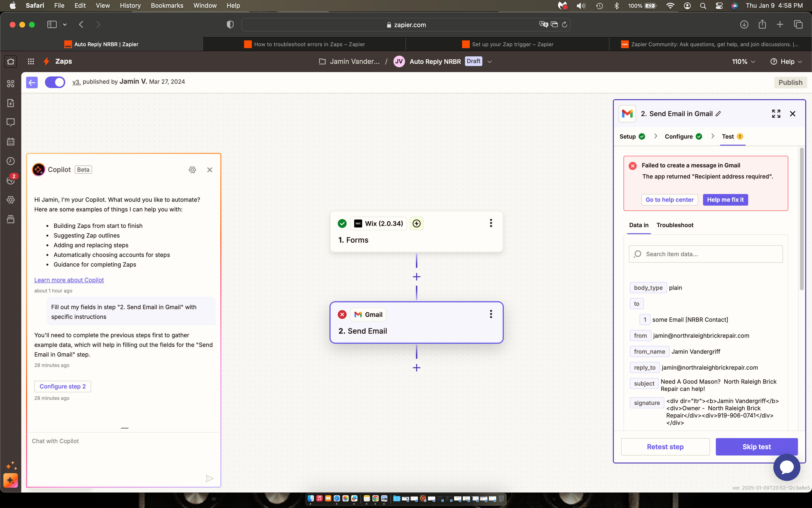This screenshot has width=812, height=508.
Task: Select the Configure tab in step editor
Action: point(683,136)
